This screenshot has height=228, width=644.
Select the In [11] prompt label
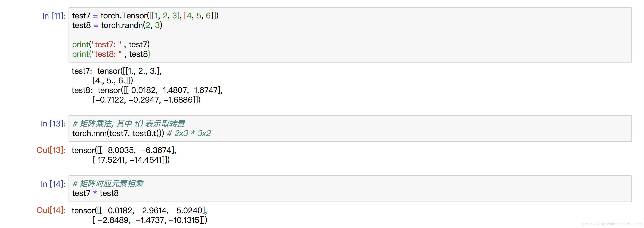click(54, 16)
